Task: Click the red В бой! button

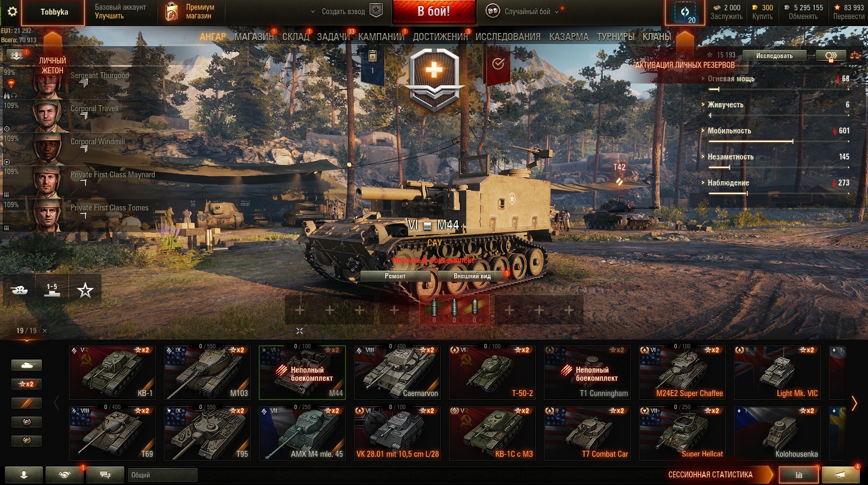Action: 434,11
